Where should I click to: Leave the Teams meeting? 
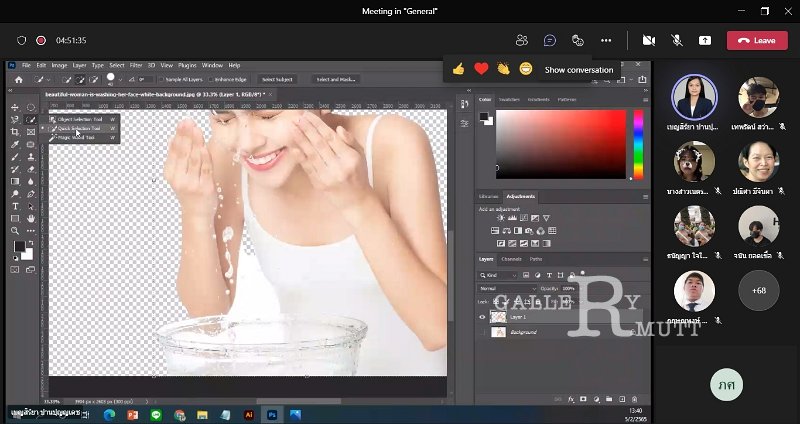point(757,40)
